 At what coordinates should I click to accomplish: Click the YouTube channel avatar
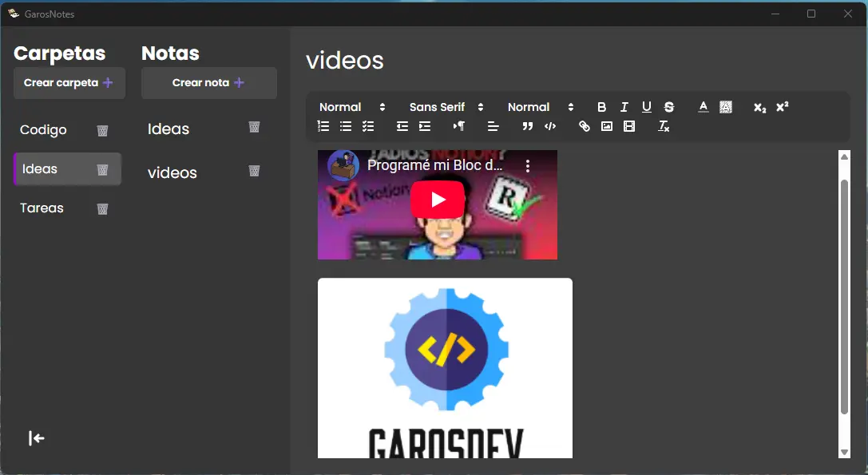(x=343, y=165)
